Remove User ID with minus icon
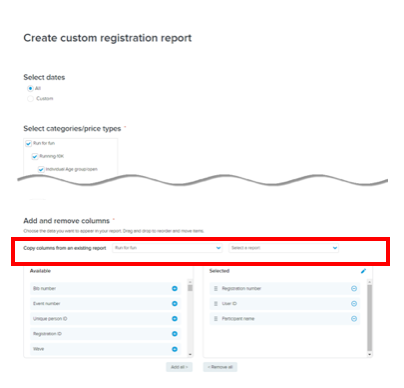 (354, 303)
